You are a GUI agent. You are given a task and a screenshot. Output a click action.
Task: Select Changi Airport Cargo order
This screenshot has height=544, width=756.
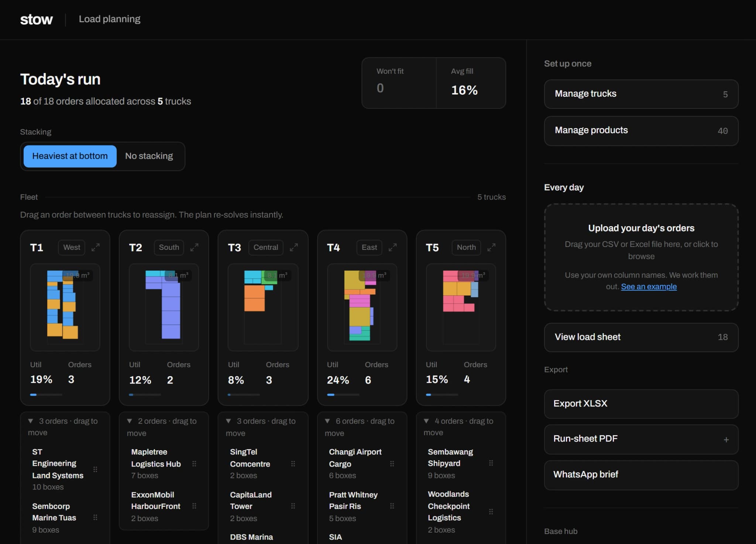click(x=362, y=464)
